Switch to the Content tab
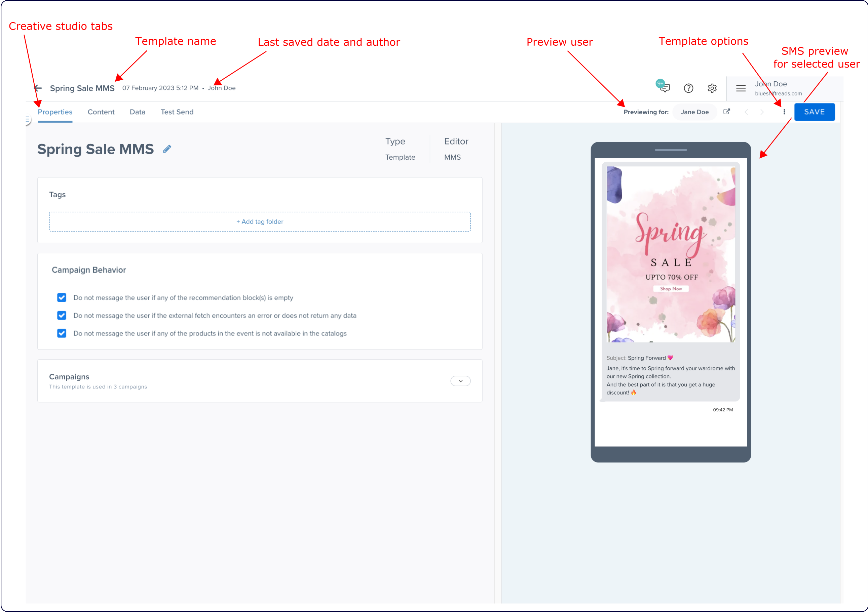Image resolution: width=868 pixels, height=612 pixels. coord(101,112)
